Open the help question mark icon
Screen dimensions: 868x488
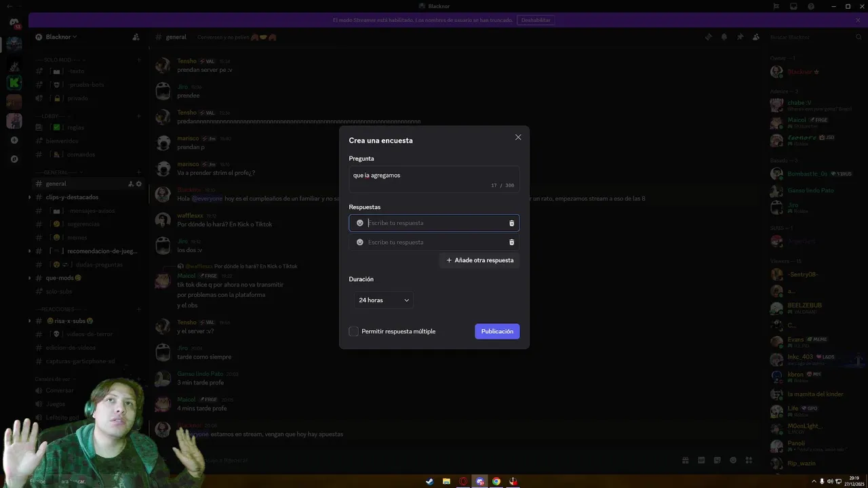811,6
